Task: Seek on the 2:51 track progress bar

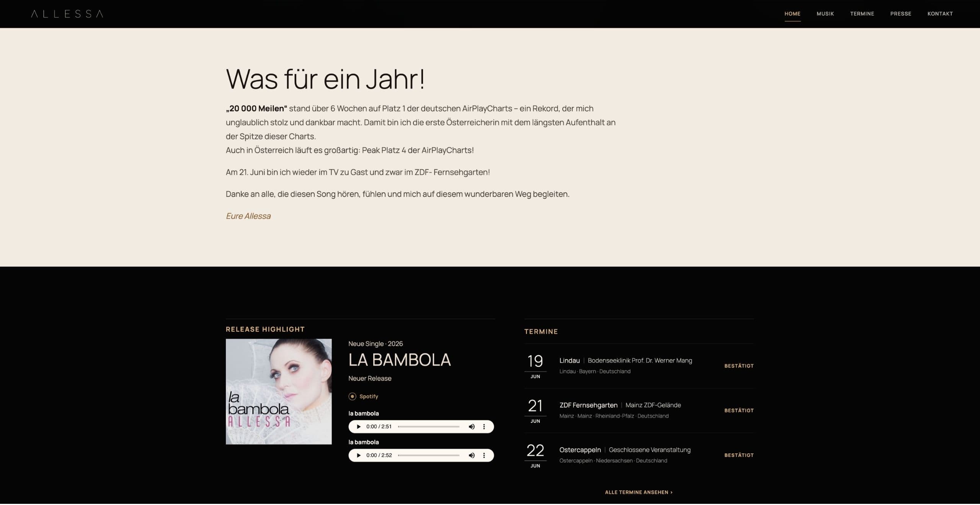Action: pos(429,427)
